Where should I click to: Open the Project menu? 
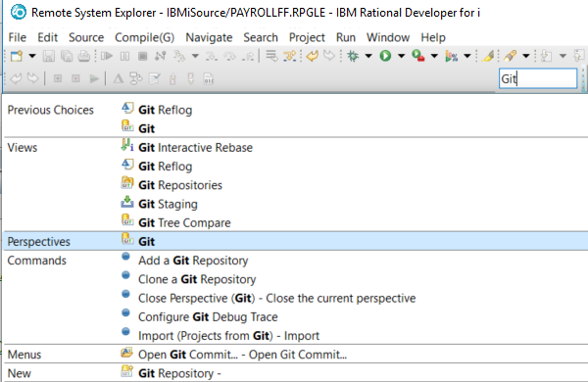click(x=307, y=38)
